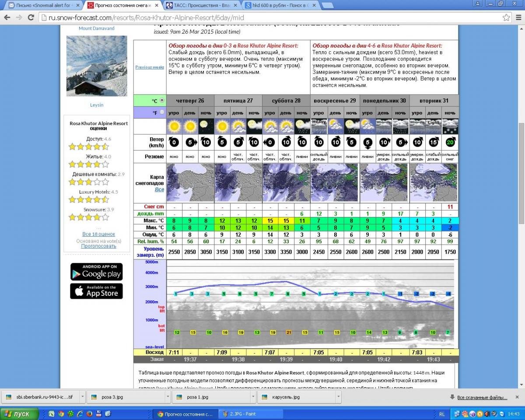Select the °C temperature radio button
This screenshot has height=420, width=525.
(x=162, y=100)
